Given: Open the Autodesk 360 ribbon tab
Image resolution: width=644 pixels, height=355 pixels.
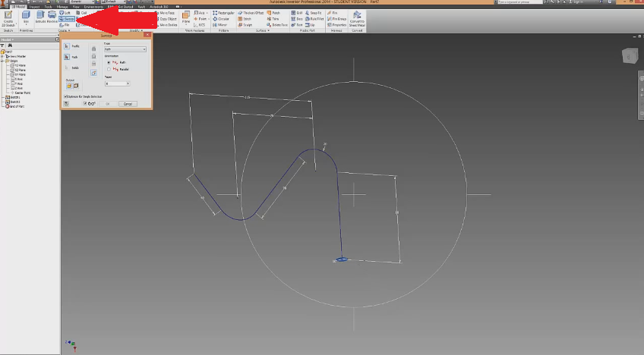Looking at the screenshot, I should 159,7.
